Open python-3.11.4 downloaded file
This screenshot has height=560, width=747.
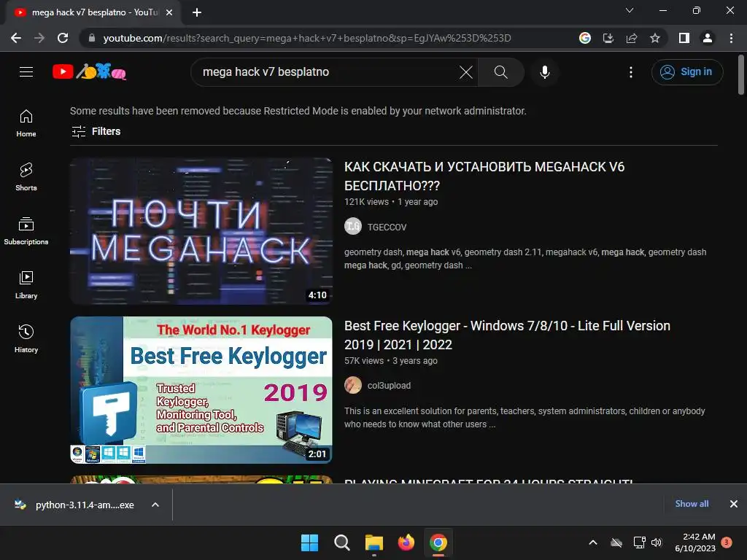(x=74, y=505)
